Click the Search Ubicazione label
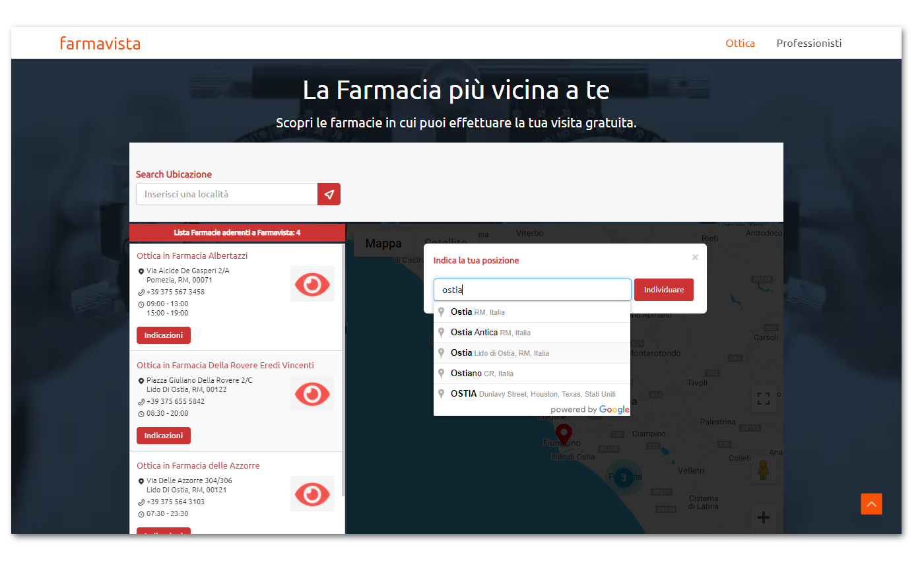 (174, 174)
